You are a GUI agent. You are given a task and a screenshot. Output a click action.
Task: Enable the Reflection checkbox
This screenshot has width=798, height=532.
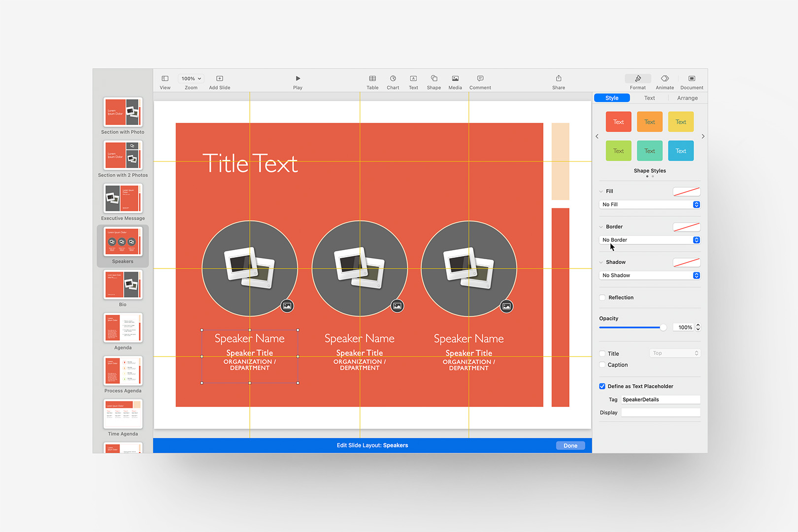click(x=602, y=298)
